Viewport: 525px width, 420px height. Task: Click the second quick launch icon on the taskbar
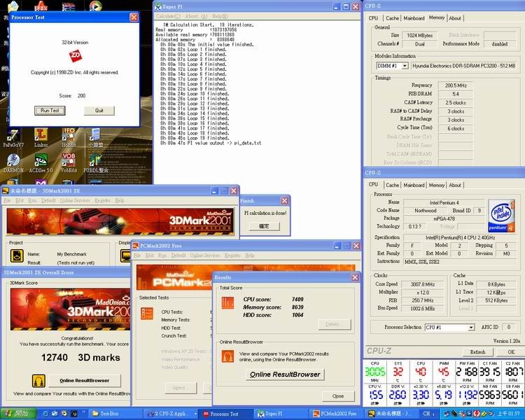(55, 414)
